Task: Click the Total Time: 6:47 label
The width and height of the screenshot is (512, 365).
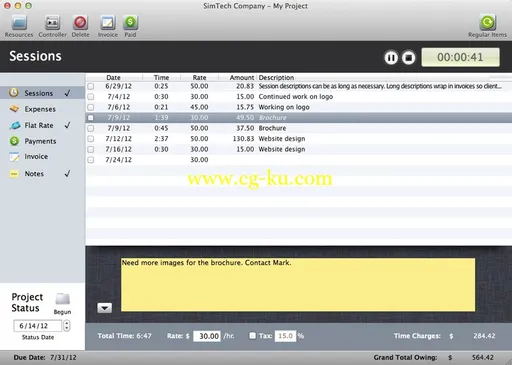Action: 124,336
